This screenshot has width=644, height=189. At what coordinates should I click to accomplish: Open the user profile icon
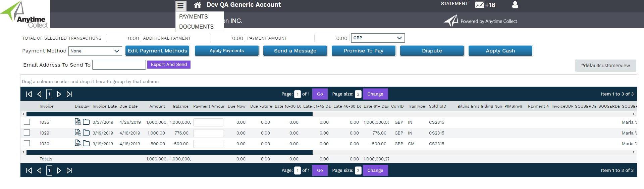coord(515,5)
